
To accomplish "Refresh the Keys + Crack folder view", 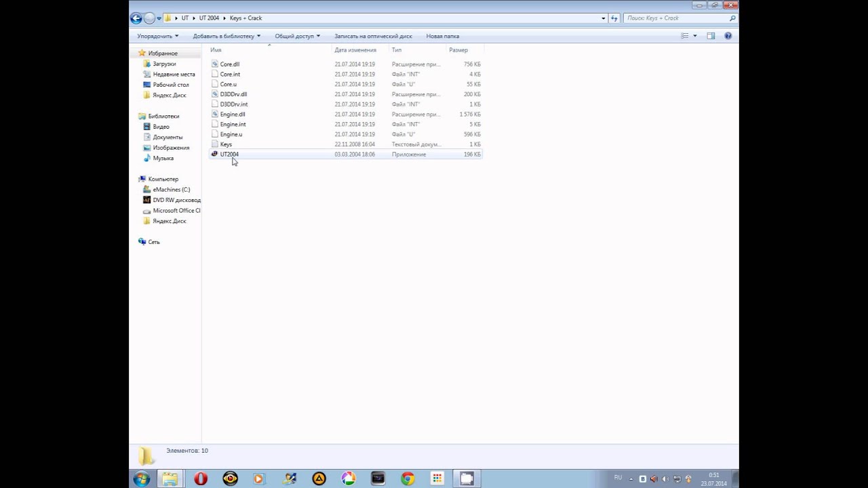I will [614, 18].
